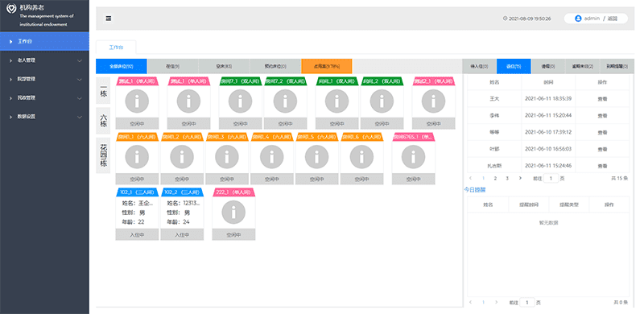Select building 六栋

pyautogui.click(x=104, y=121)
